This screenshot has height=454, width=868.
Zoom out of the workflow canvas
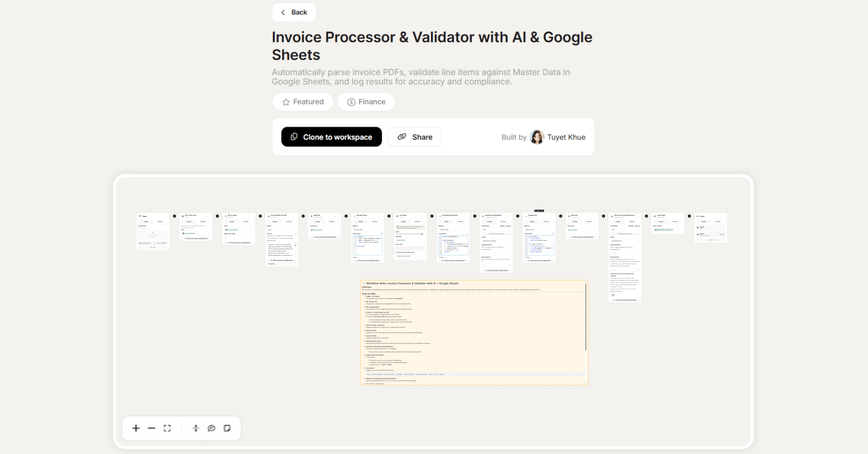[151, 428]
